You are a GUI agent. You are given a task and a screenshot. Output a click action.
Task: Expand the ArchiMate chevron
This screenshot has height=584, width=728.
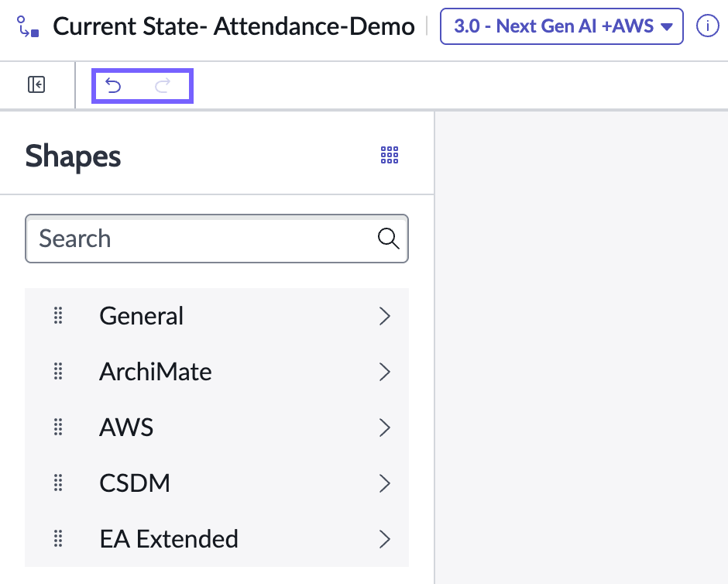coord(384,372)
